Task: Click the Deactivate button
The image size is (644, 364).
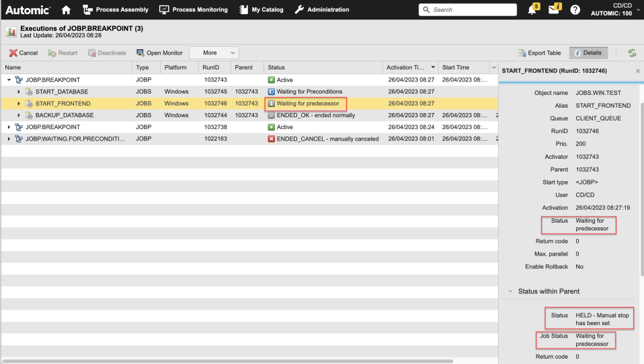Action: [107, 52]
